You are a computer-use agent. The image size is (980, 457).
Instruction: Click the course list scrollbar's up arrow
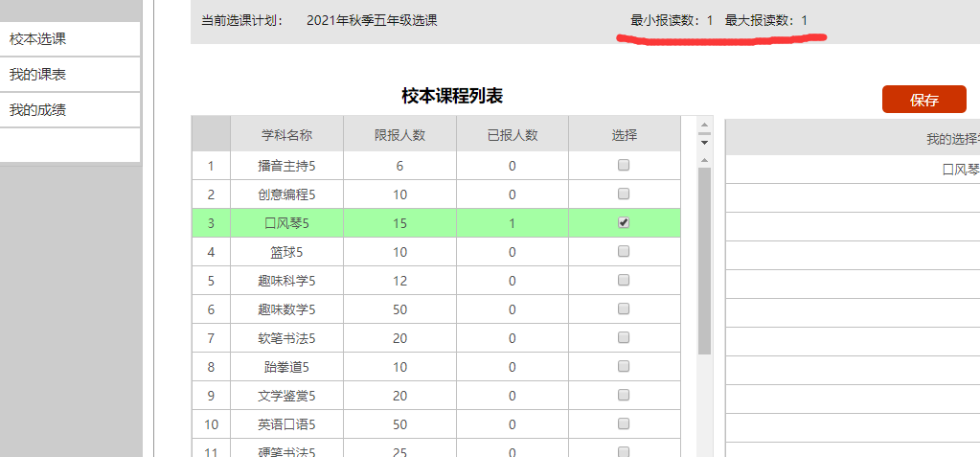pyautogui.click(x=705, y=160)
